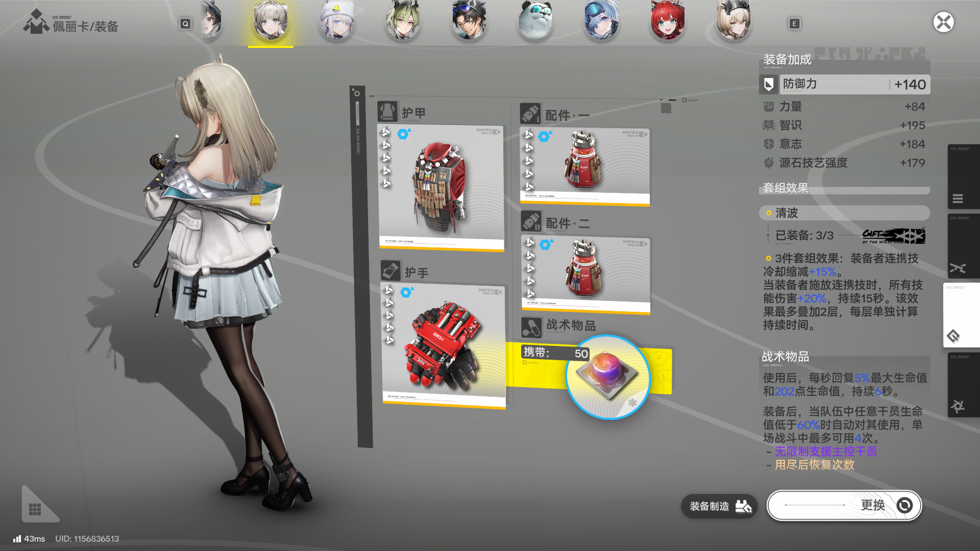Click the 意志 will stat icon

(x=769, y=144)
